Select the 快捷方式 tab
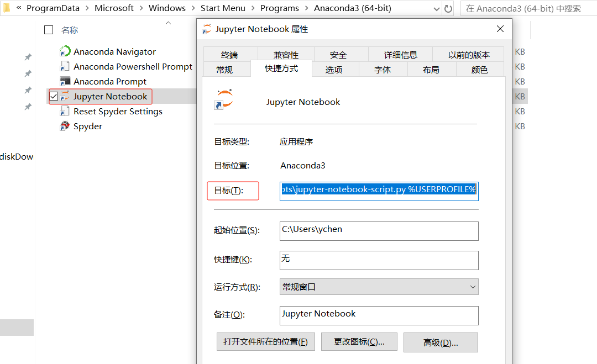Image resolution: width=597 pixels, height=364 pixels. 281,68
